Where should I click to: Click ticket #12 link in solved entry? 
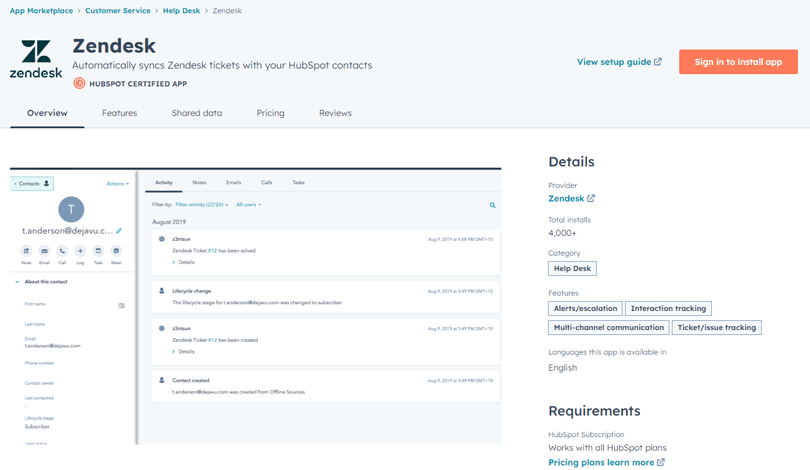click(212, 250)
